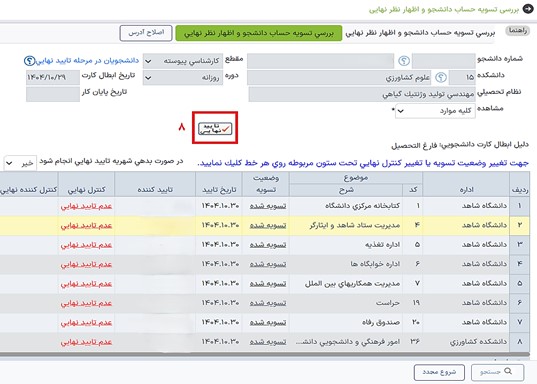Click عدم تایید نهایی for کتابخانه مرکزی row
The width and height of the screenshot is (537, 384).
coord(86,206)
